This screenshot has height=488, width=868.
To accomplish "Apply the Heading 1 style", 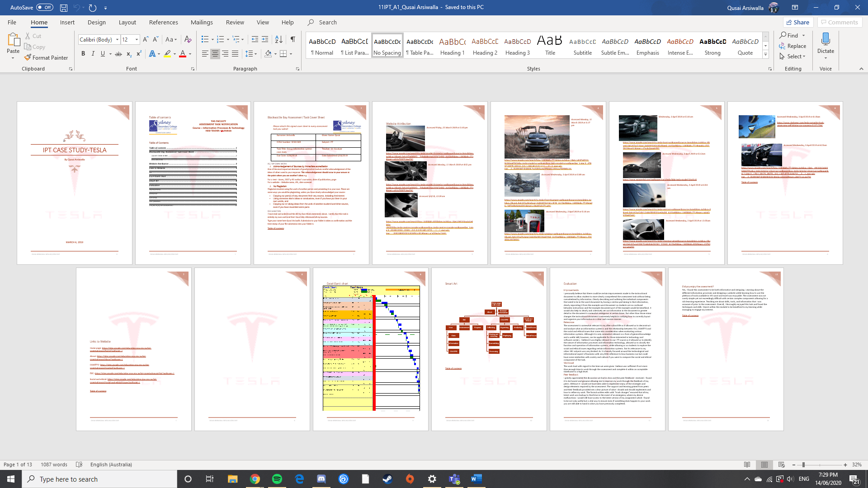I will click(x=453, y=46).
